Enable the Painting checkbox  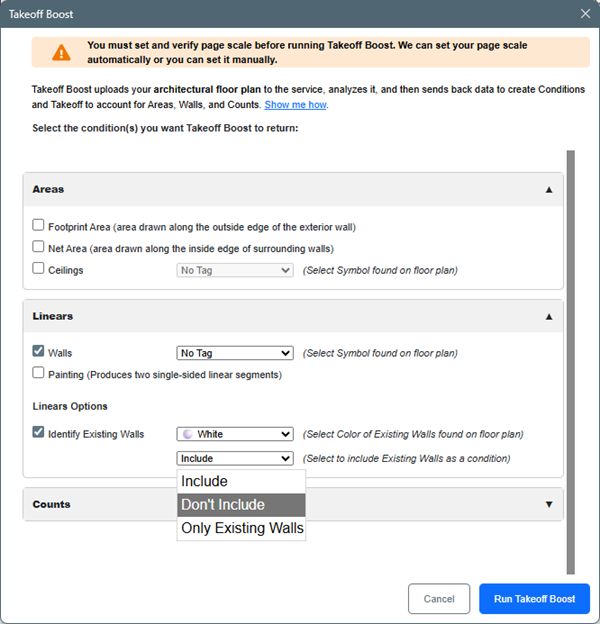38,372
